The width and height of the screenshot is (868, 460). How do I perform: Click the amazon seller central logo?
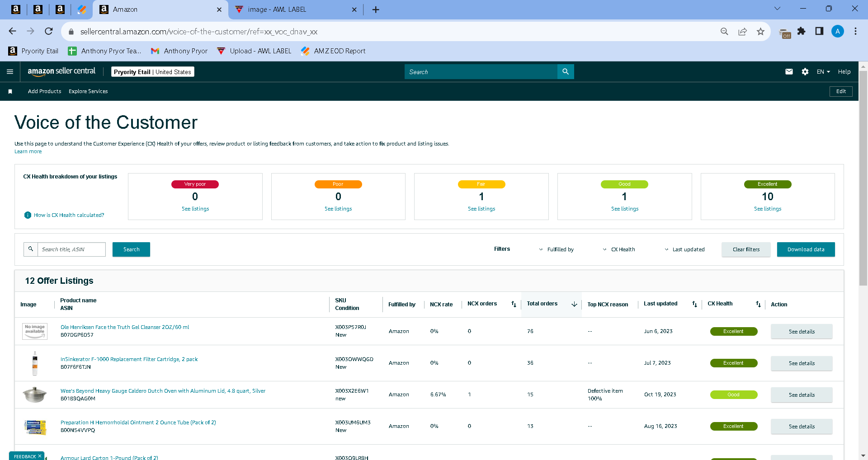click(x=61, y=71)
